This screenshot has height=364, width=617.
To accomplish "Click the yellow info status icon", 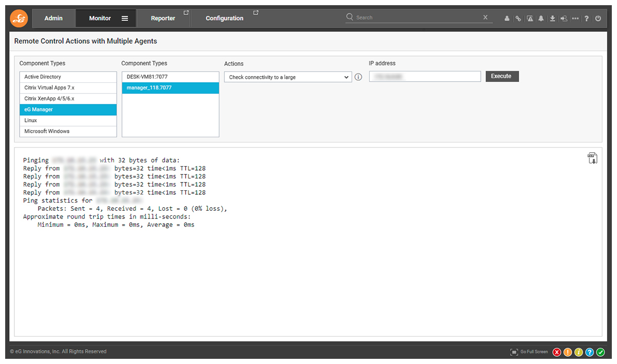I will [x=578, y=352].
